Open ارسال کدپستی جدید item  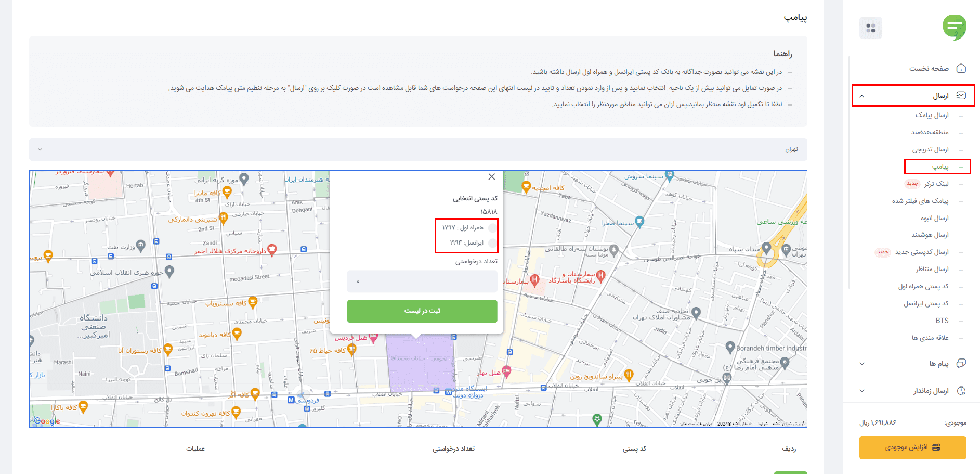(922, 252)
